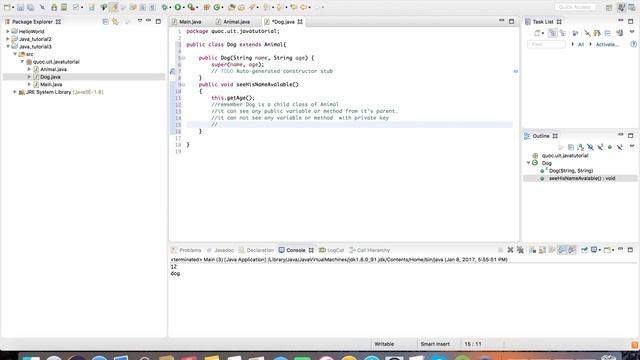
Task: Open the Outline view menu dropdown
Action: point(632,147)
